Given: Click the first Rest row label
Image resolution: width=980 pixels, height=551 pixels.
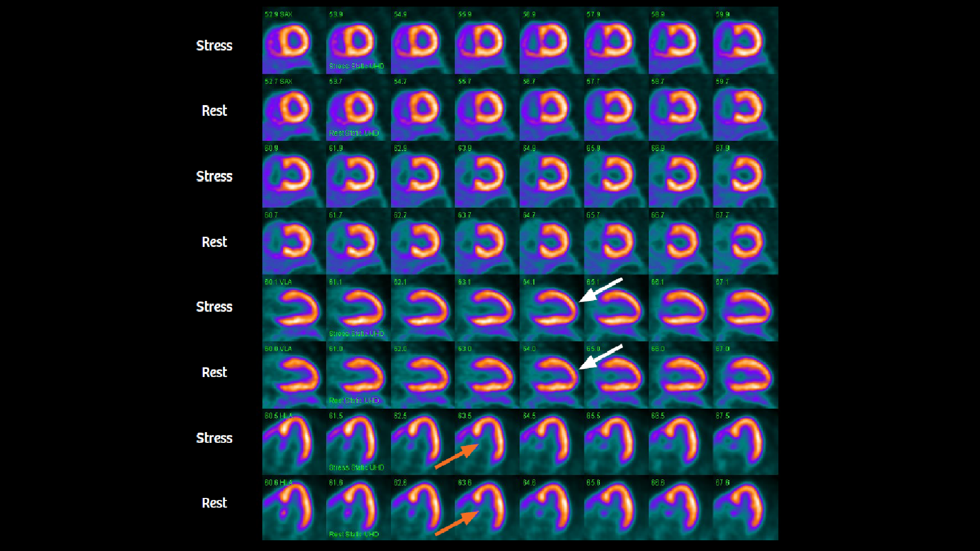Looking at the screenshot, I should [x=214, y=111].
